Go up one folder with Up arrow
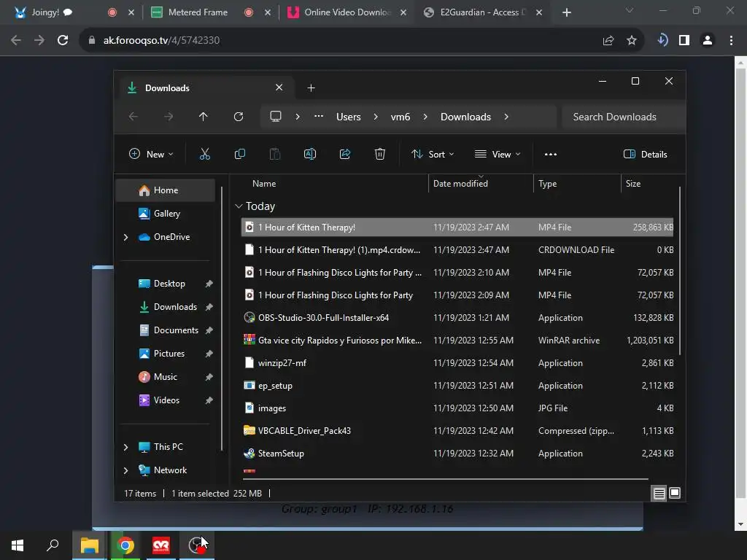The height and width of the screenshot is (560, 747). pos(204,117)
